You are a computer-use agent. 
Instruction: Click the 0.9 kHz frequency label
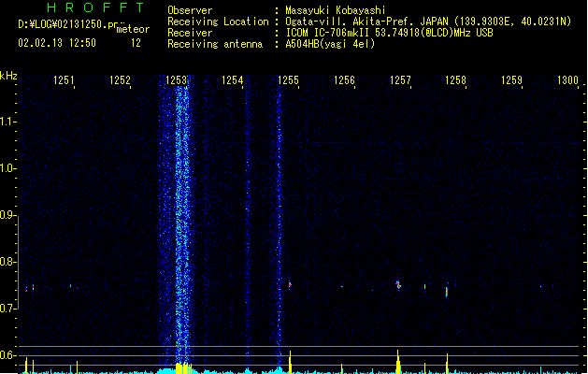7,215
